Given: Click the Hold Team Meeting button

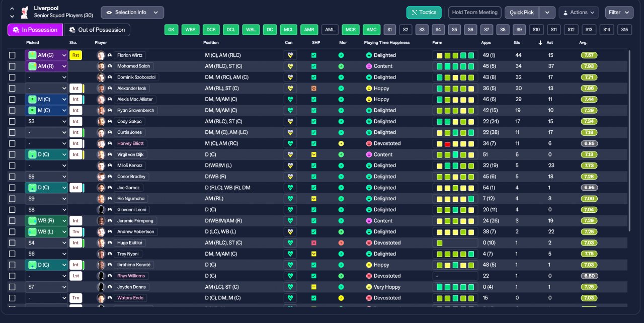Looking at the screenshot, I should [x=475, y=13].
